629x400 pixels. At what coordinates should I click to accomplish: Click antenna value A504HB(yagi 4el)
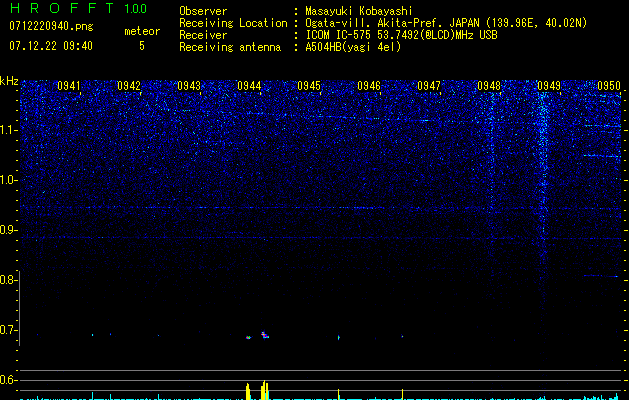pyautogui.click(x=353, y=47)
